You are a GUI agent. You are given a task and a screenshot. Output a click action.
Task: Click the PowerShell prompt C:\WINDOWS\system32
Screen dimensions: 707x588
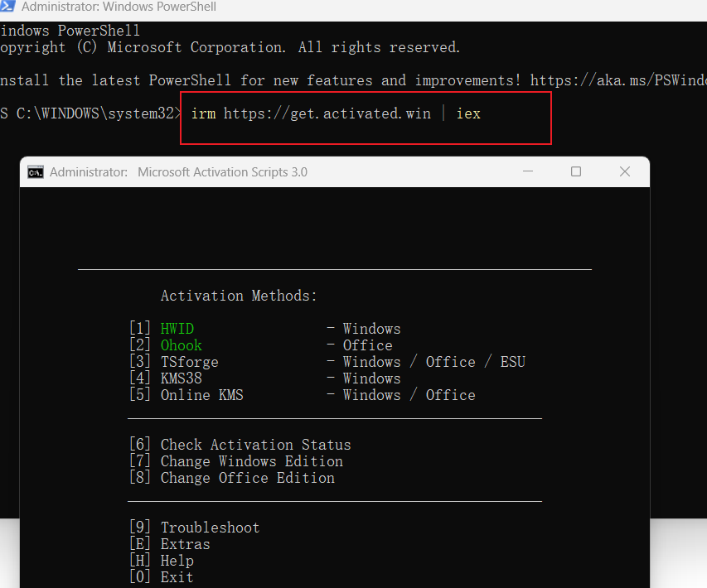point(90,113)
